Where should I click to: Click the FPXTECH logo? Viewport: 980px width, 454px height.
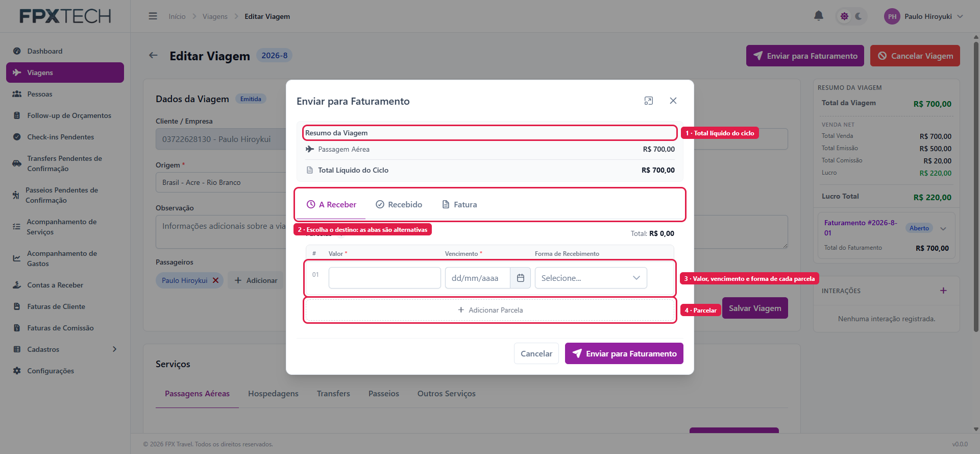[65, 16]
